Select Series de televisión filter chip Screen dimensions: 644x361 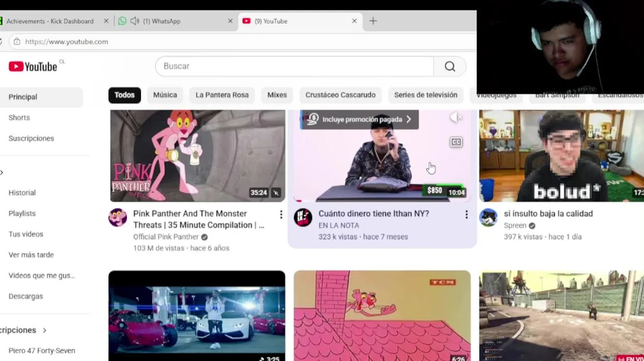426,95
